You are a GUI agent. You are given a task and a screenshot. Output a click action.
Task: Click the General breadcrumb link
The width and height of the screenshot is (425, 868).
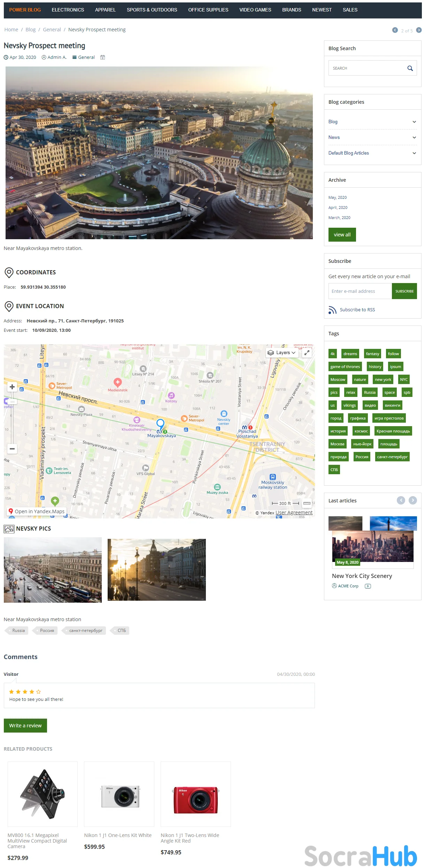point(52,30)
